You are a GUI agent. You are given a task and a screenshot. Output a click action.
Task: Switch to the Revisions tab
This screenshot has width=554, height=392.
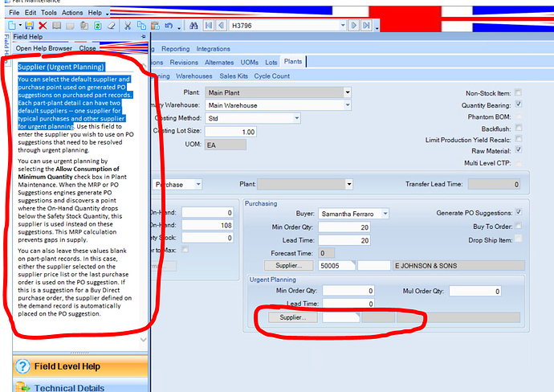[x=184, y=62]
